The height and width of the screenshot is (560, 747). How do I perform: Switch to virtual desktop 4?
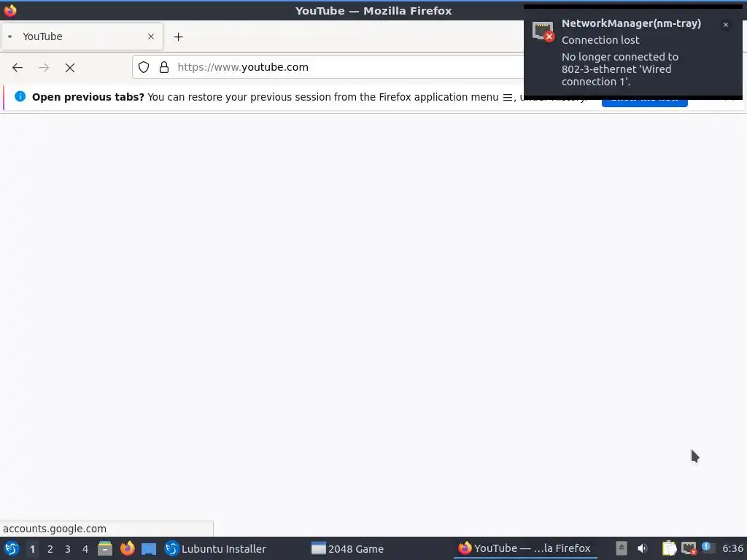tap(85, 549)
